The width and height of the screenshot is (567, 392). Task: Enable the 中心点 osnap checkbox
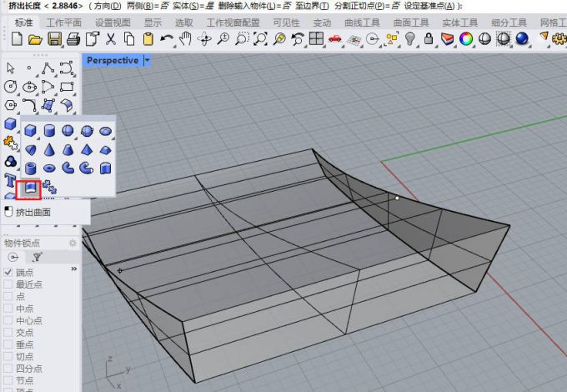tap(8, 320)
